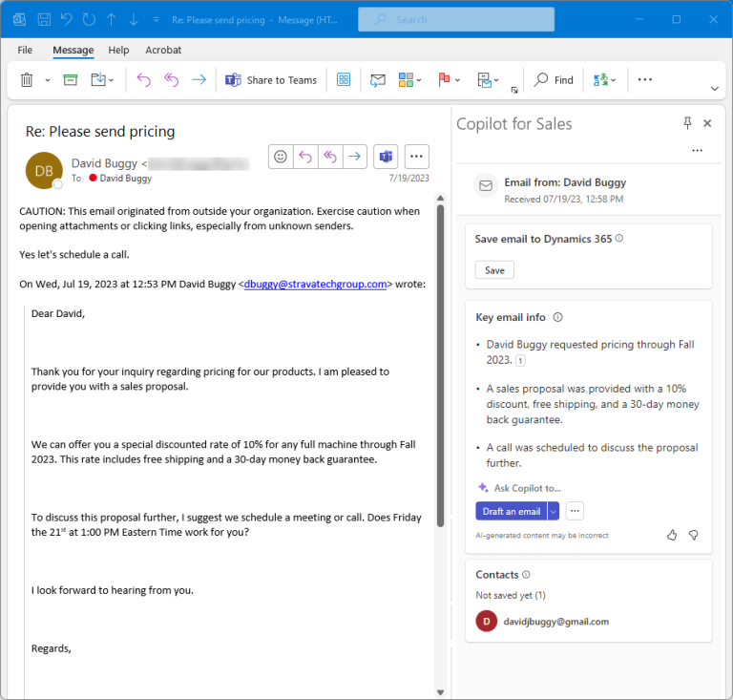Open dbuggy@stravatechgroup.com email link
The image size is (733, 700).
pyautogui.click(x=315, y=285)
